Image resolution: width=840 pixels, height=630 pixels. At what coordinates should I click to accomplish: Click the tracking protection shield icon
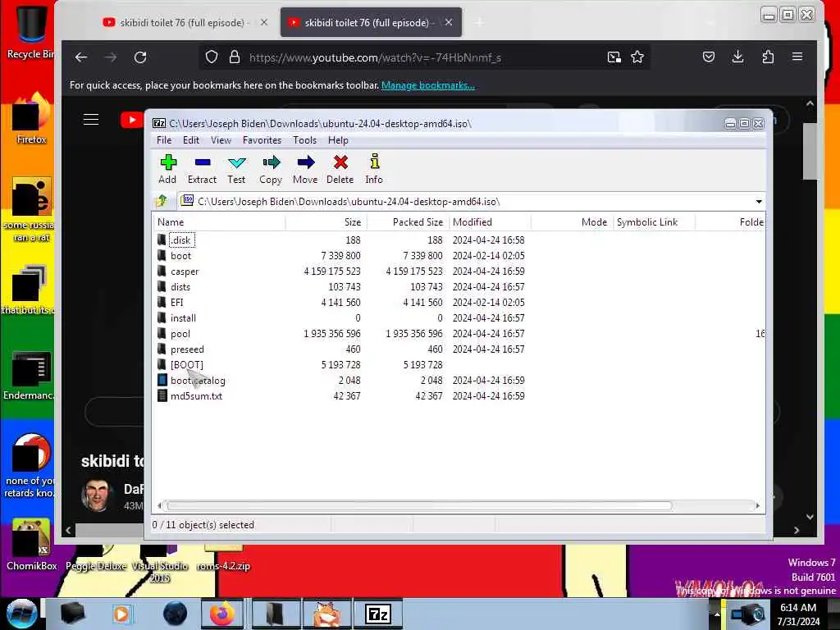[x=212, y=57]
